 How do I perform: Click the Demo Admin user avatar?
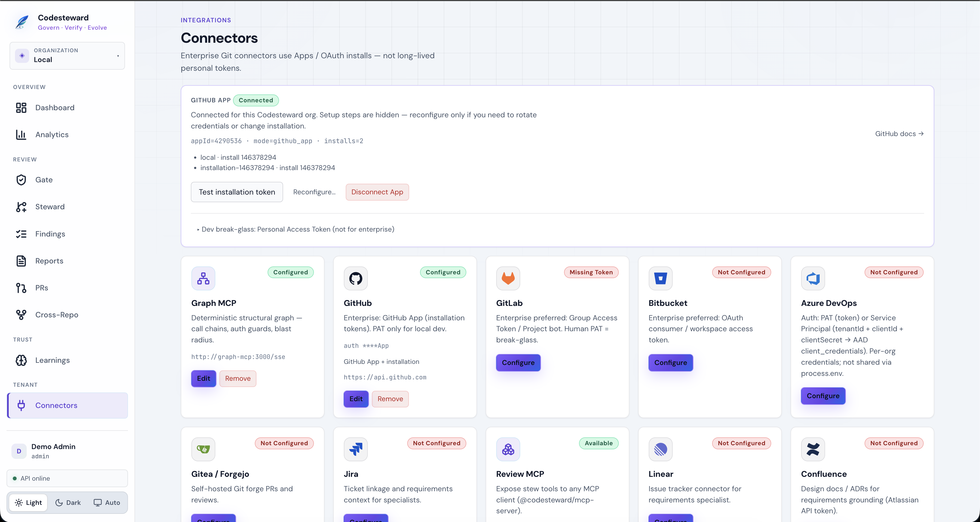tap(19, 451)
